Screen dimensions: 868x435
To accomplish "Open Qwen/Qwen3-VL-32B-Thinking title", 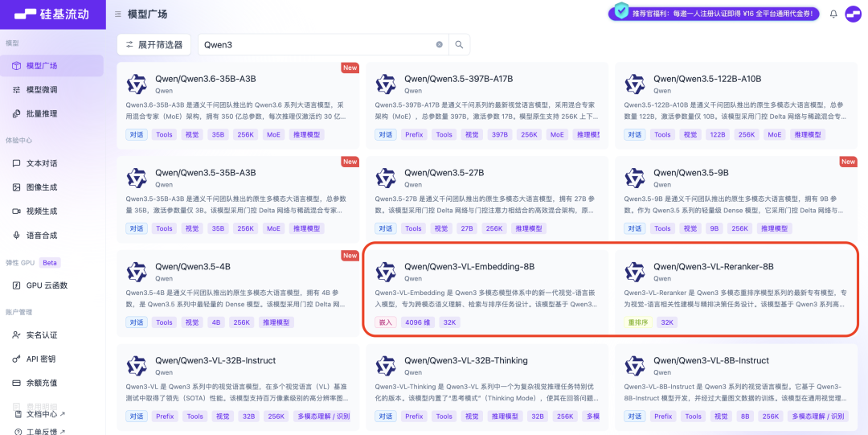I will pyautogui.click(x=466, y=360).
